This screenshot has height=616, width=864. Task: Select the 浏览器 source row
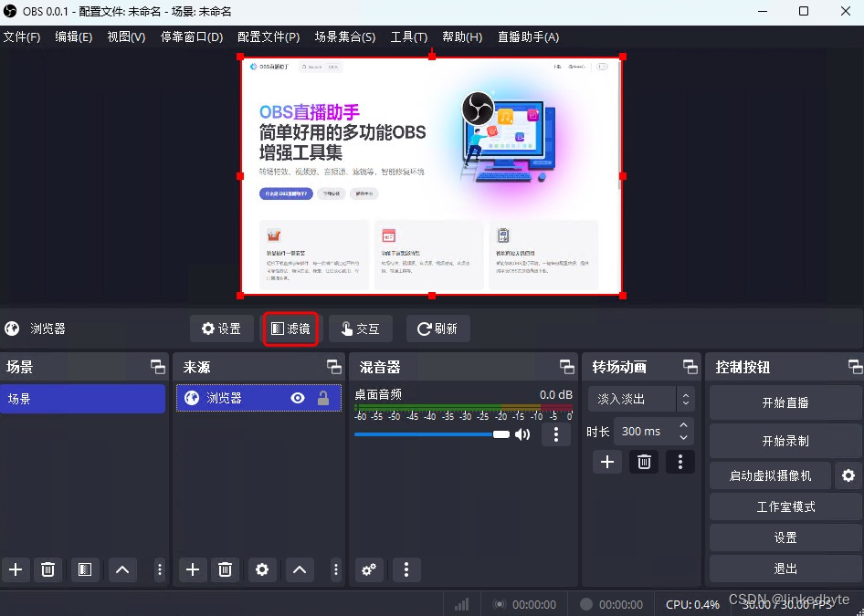pos(259,398)
